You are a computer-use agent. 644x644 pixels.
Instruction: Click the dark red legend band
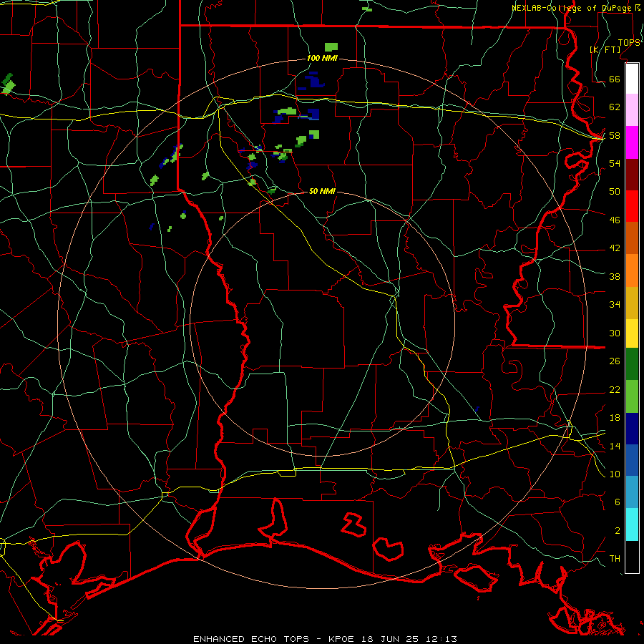coord(632,175)
